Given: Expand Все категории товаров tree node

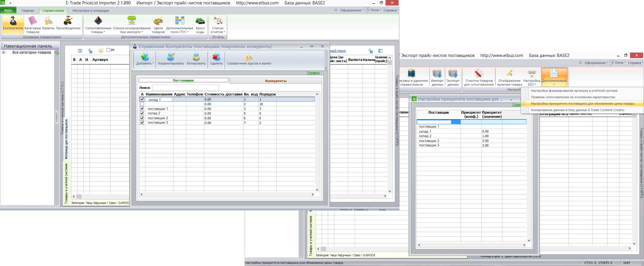Looking at the screenshot, I should (3, 52).
